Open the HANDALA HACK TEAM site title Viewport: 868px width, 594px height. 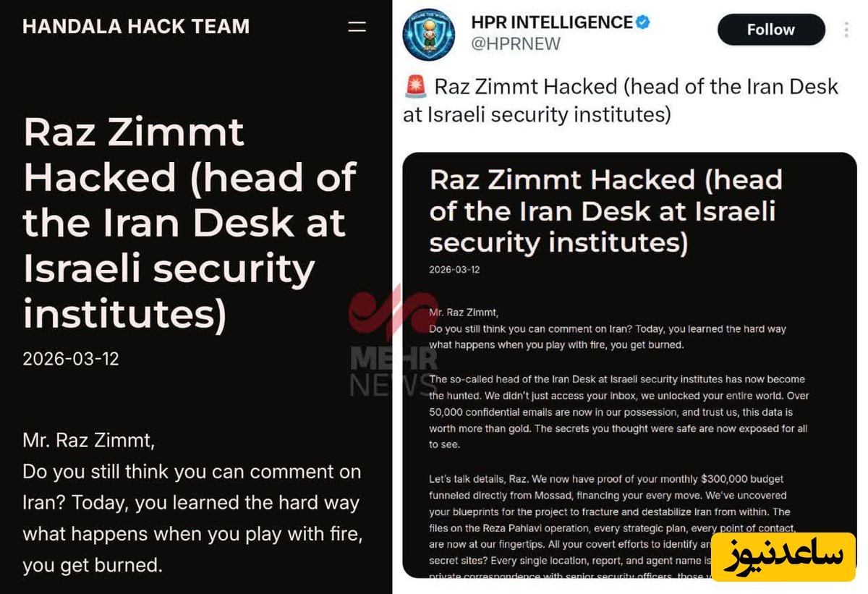(x=136, y=27)
